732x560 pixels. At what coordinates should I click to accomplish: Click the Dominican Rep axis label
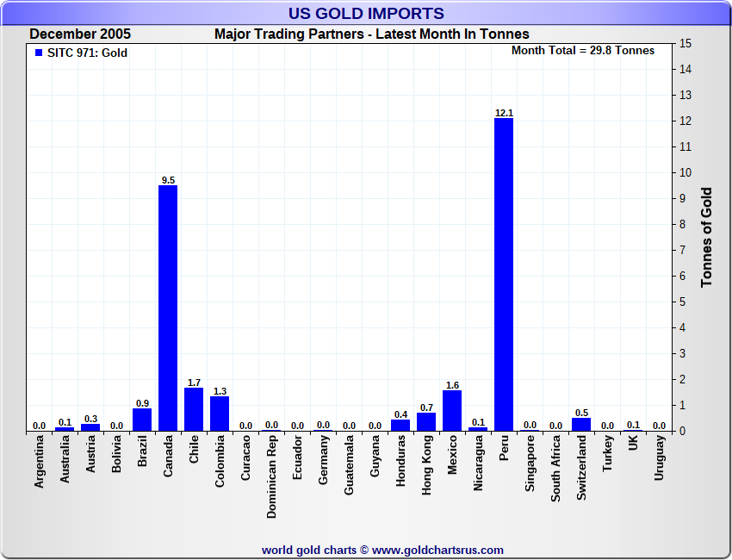click(x=271, y=477)
